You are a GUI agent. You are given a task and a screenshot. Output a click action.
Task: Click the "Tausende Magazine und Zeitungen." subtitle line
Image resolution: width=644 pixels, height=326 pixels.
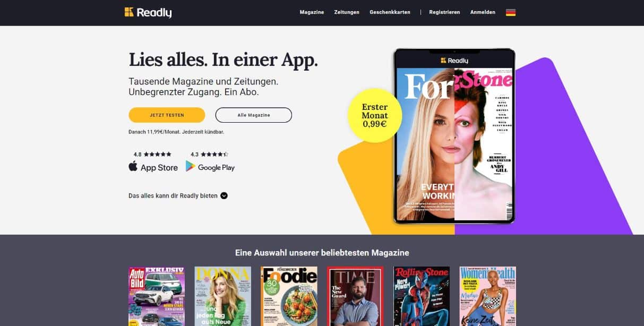click(x=203, y=82)
